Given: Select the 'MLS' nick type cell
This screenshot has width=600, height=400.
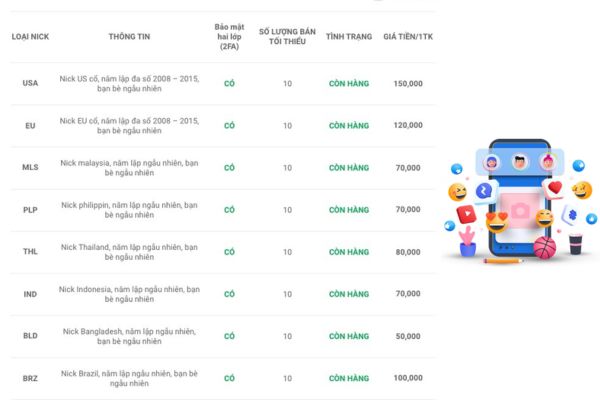Looking at the screenshot, I should point(30,168).
